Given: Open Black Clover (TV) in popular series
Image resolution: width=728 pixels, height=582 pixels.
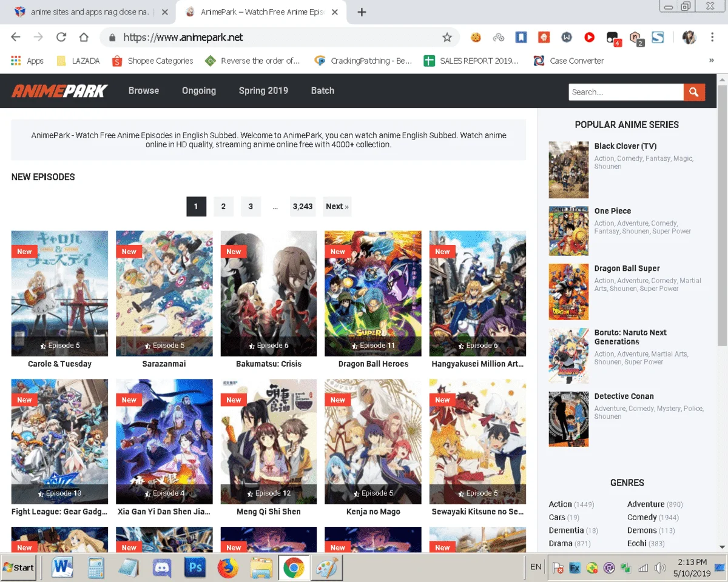Looking at the screenshot, I should 625,146.
